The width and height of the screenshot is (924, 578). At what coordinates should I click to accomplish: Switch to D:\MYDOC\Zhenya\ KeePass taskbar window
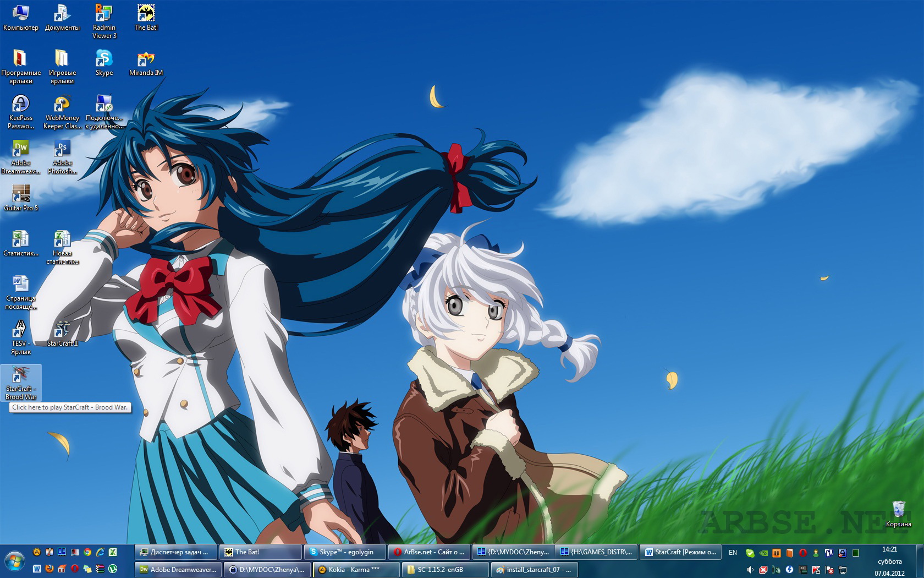click(267, 570)
